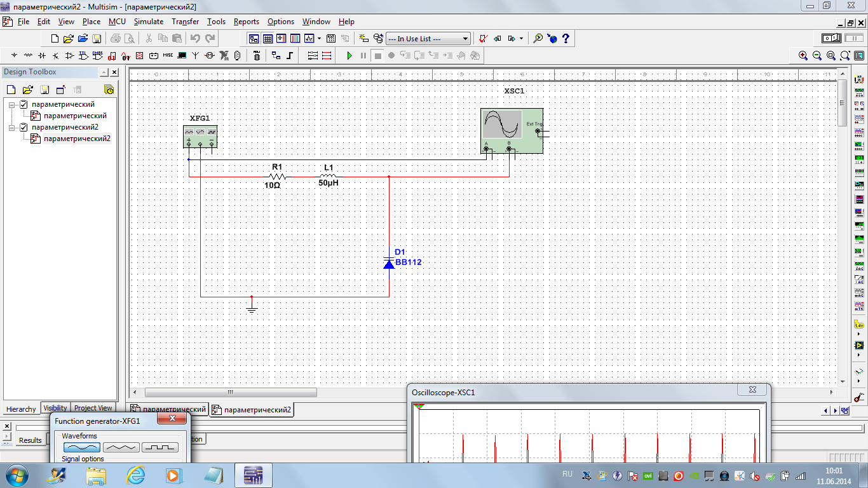This screenshot has height=488, width=868.
Task: Click the Place Diode component icon
Action: coord(41,55)
